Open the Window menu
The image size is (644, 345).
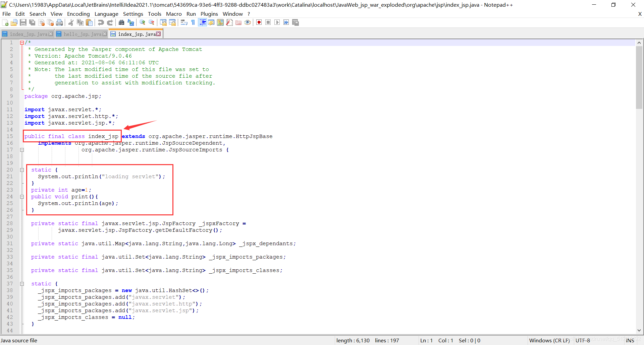tap(232, 14)
